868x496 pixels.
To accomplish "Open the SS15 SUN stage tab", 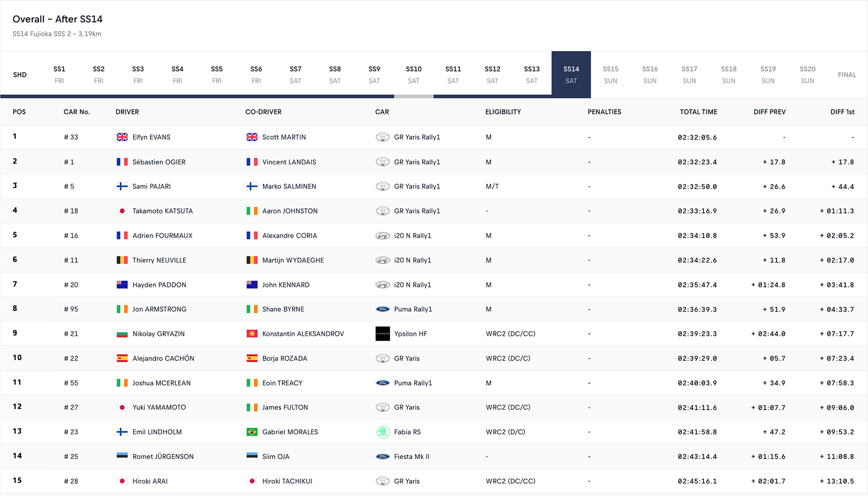I will pos(610,75).
